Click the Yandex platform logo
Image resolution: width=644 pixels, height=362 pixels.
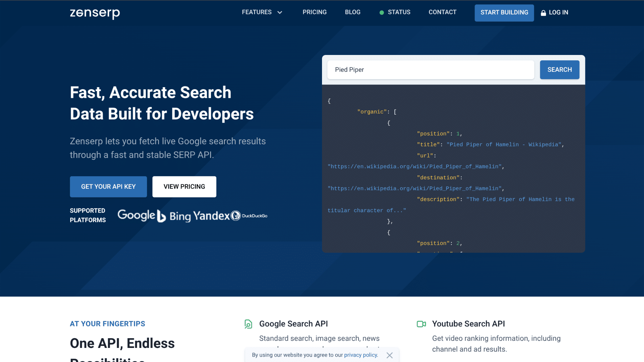click(x=212, y=216)
